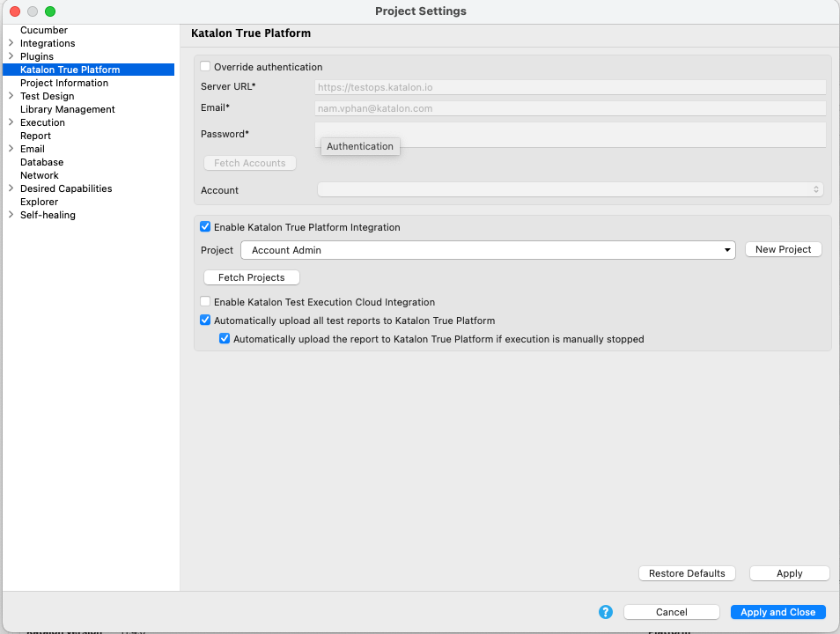
Task: Click the Cancel button
Action: pyautogui.click(x=671, y=612)
